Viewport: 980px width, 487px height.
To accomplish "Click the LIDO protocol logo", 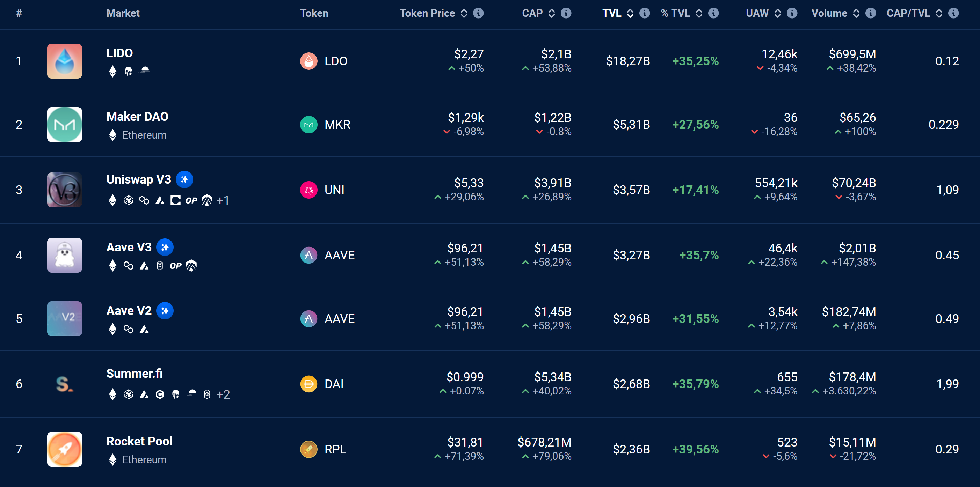I will click(64, 61).
